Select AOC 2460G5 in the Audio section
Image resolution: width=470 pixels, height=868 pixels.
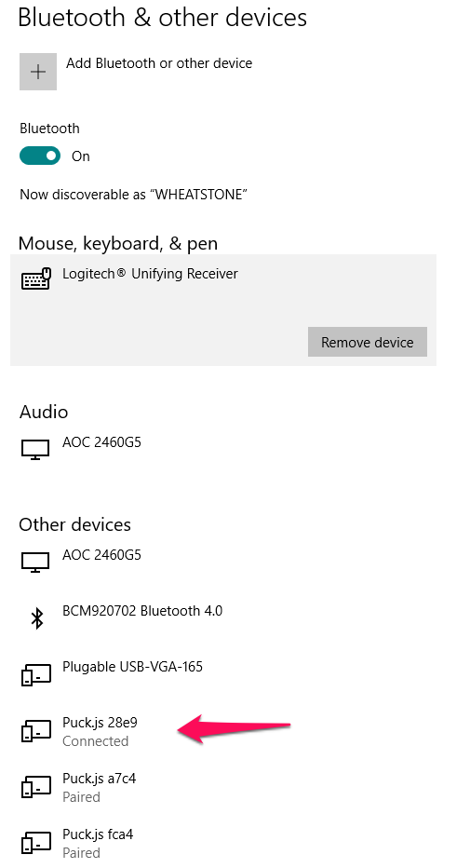(x=101, y=442)
